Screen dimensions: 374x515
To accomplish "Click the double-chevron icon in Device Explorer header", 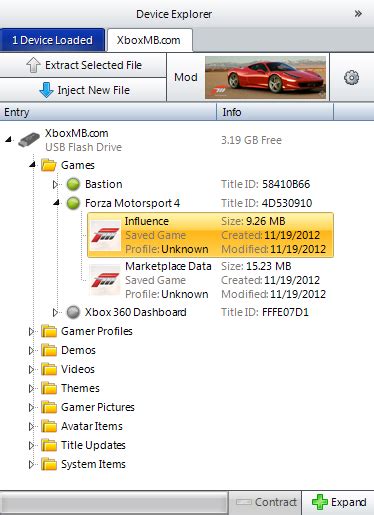I will point(358,14).
